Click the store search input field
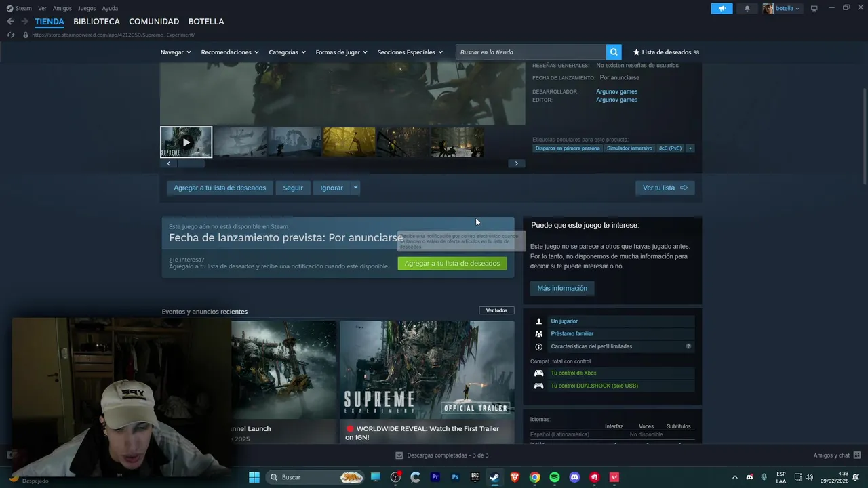The width and height of the screenshot is (868, 488). [x=531, y=52]
